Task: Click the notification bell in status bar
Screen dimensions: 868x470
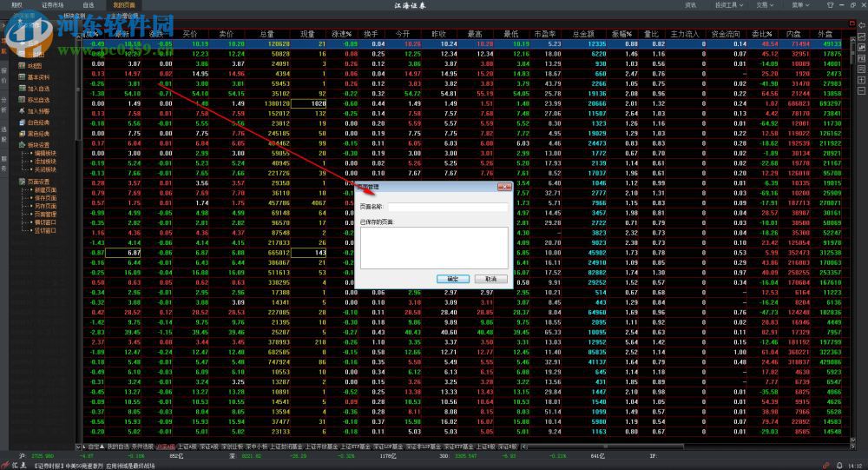Action: tap(839, 466)
